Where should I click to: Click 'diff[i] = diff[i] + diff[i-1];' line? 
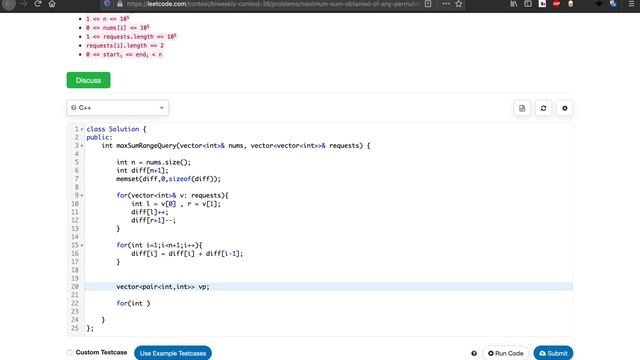pyautogui.click(x=187, y=253)
